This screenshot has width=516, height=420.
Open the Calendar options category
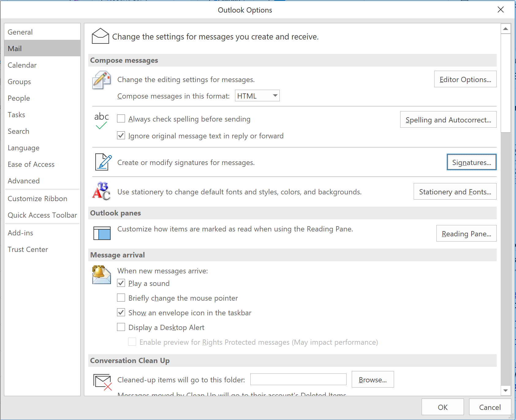pos(42,65)
